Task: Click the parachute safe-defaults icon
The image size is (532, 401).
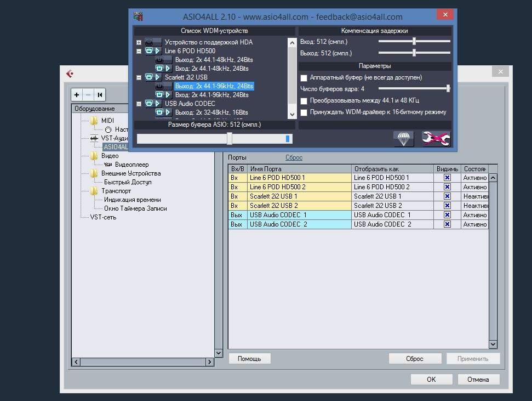Action: pos(403,139)
